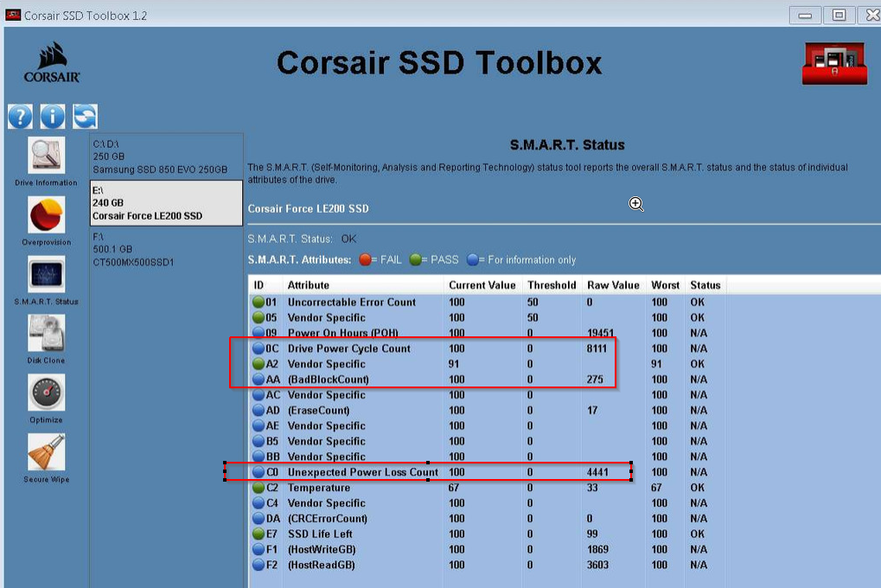Click the blue status dot for ID F2
The image size is (881, 588).
(x=259, y=565)
